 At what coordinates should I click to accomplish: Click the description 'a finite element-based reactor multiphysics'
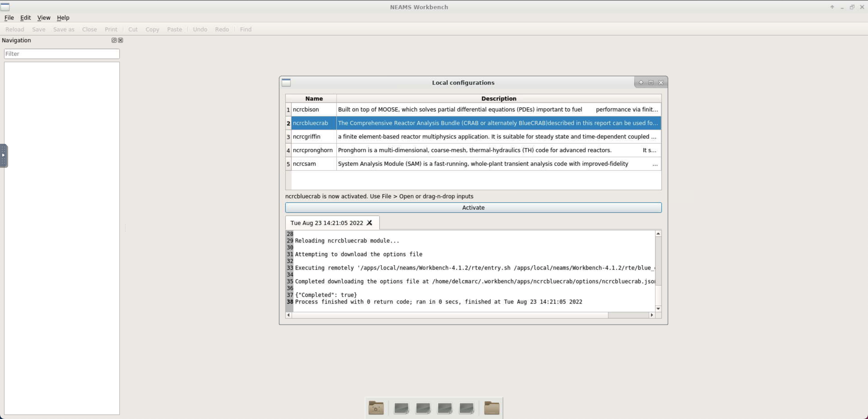499,137
